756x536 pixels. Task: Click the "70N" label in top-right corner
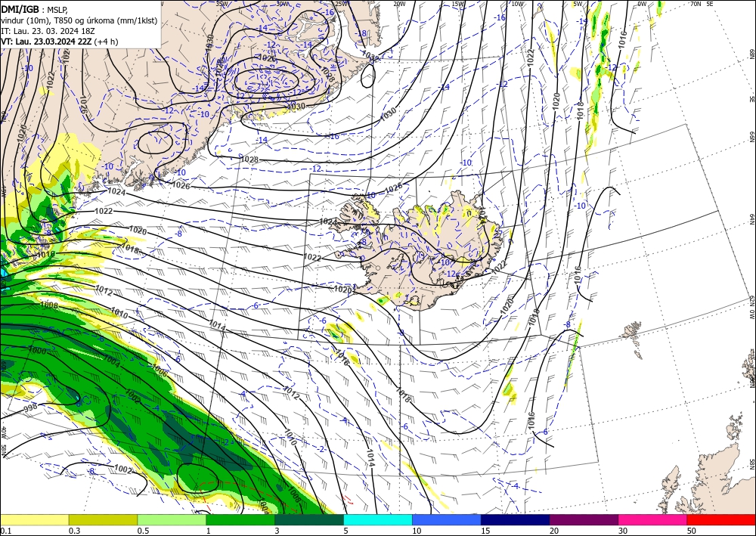(x=696, y=4)
